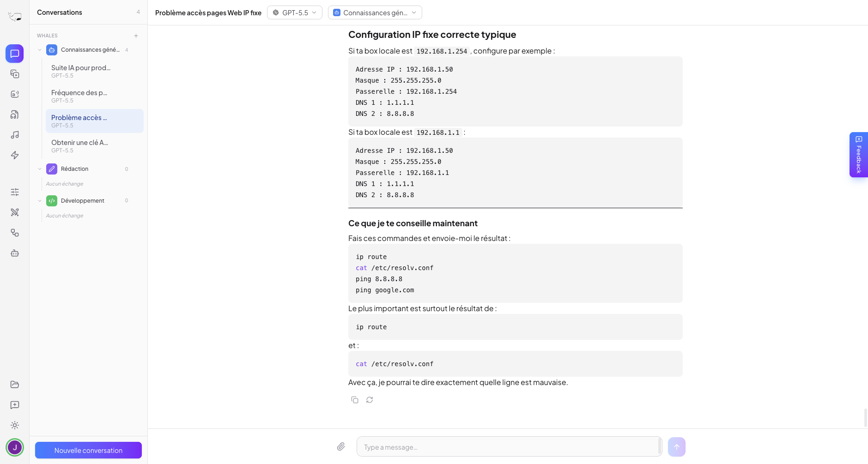Open the folder files sidebar icon
Screen dimensions: 868x464
click(x=15, y=385)
